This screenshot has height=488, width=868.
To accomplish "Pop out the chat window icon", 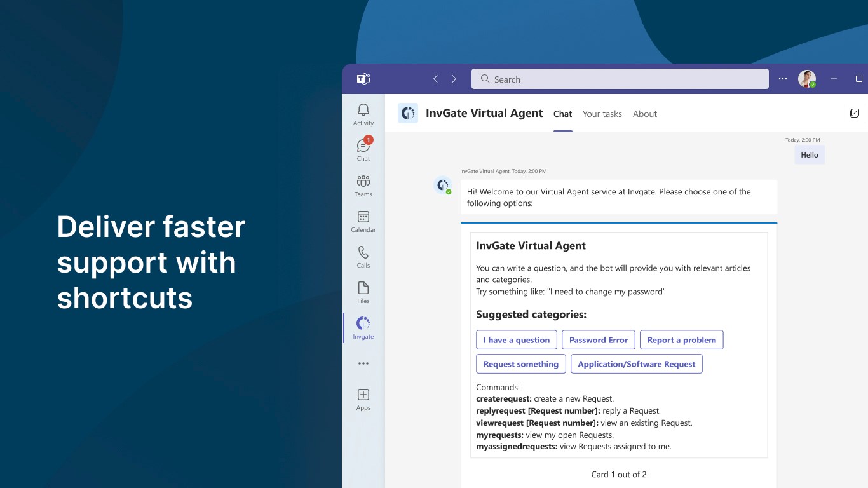I will [855, 113].
